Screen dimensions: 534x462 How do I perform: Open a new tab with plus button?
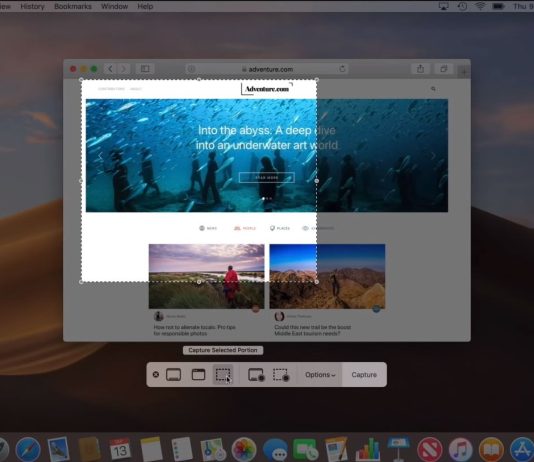[464, 71]
